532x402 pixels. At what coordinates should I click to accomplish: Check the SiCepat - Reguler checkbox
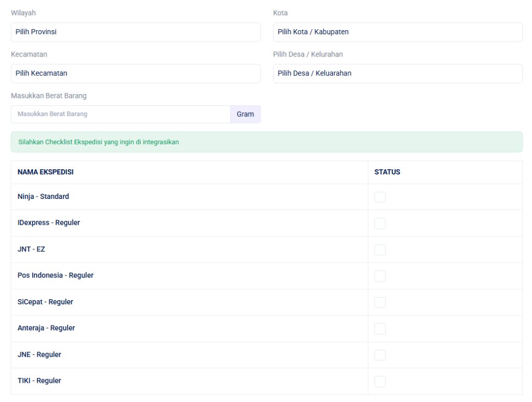point(380,302)
